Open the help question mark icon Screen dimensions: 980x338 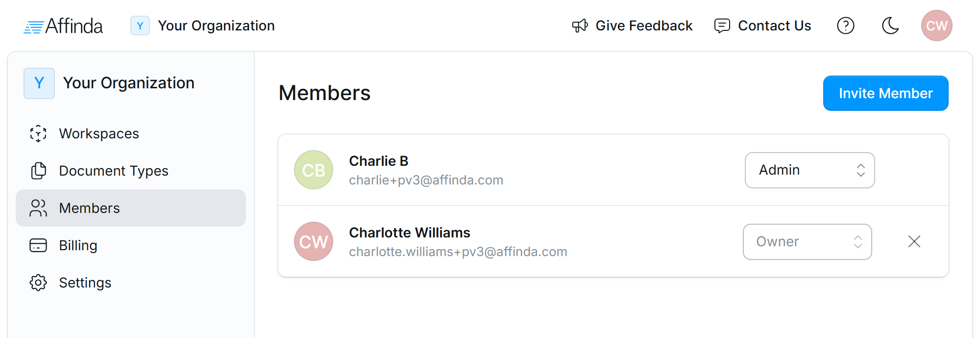[x=846, y=26]
